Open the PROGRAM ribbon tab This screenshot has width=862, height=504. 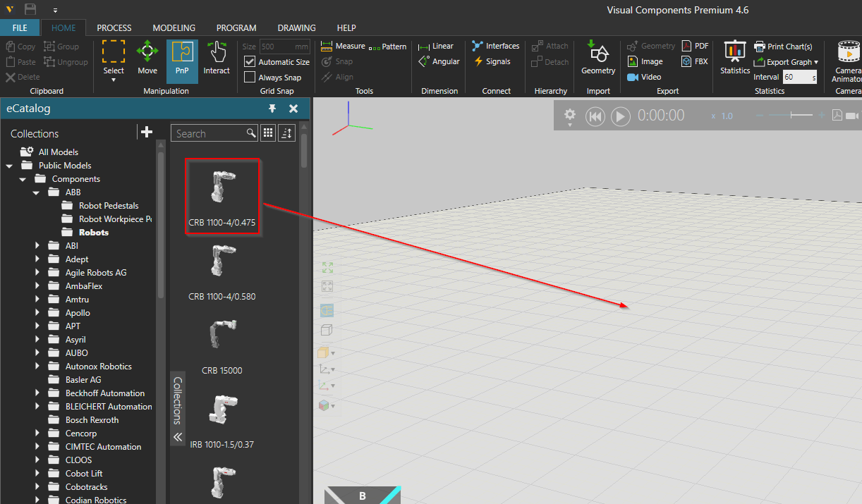coord(236,27)
